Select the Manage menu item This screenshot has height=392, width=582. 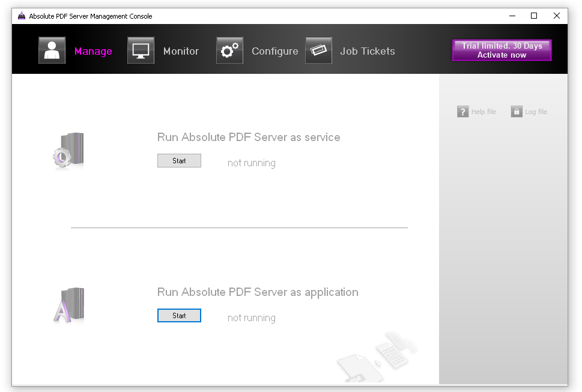93,51
